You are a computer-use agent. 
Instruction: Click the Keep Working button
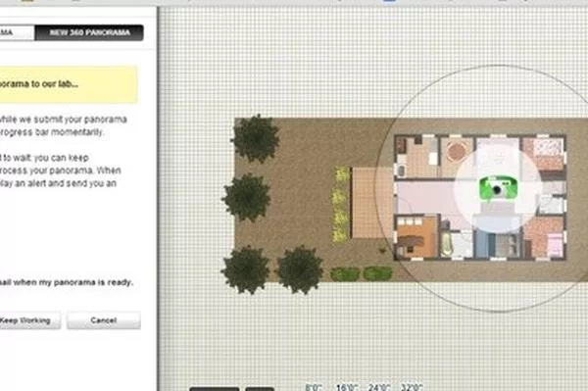pos(29,320)
